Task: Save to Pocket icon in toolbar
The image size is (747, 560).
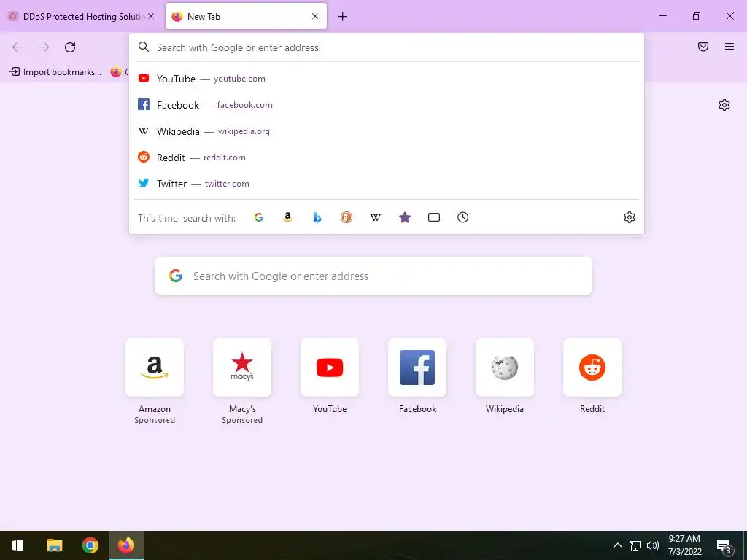Action: [x=703, y=47]
